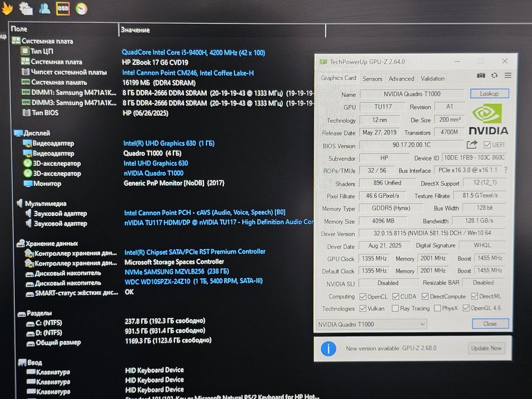Toggle the DirectCompute checkbox
The height and width of the screenshot is (399, 532).
pyautogui.click(x=425, y=296)
